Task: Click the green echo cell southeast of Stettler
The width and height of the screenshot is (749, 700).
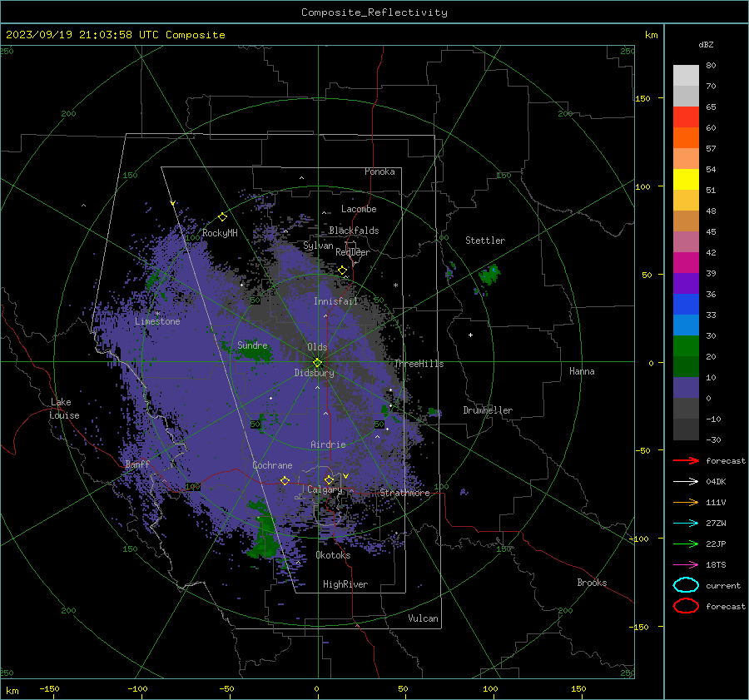Action: (x=489, y=275)
